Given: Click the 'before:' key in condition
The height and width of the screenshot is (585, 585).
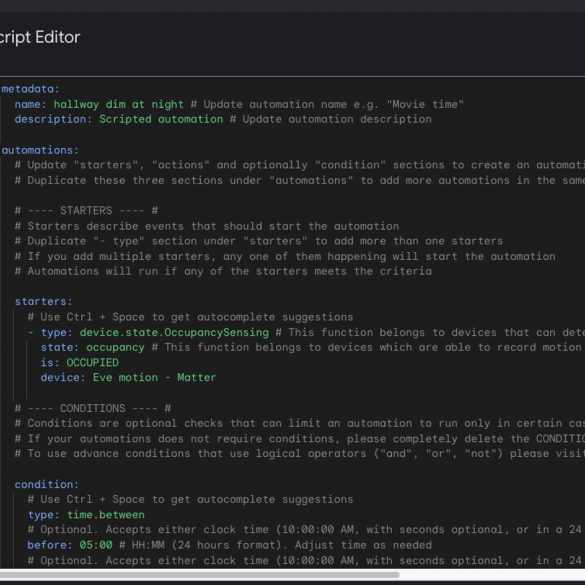Looking at the screenshot, I should (x=50, y=545).
